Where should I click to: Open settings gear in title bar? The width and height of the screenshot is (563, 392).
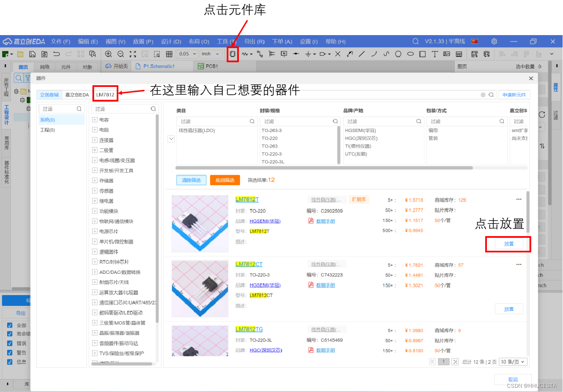[494, 41]
